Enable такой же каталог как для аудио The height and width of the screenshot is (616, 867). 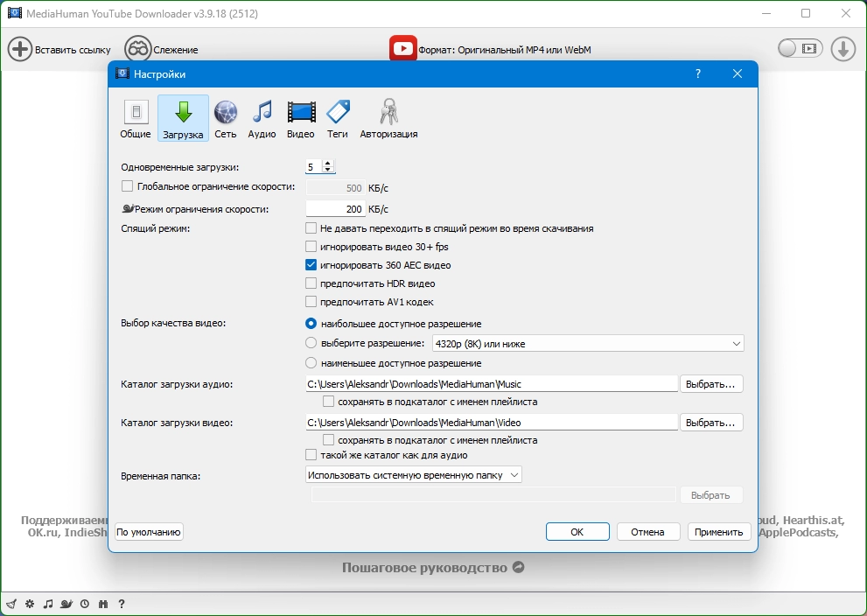[x=311, y=455]
